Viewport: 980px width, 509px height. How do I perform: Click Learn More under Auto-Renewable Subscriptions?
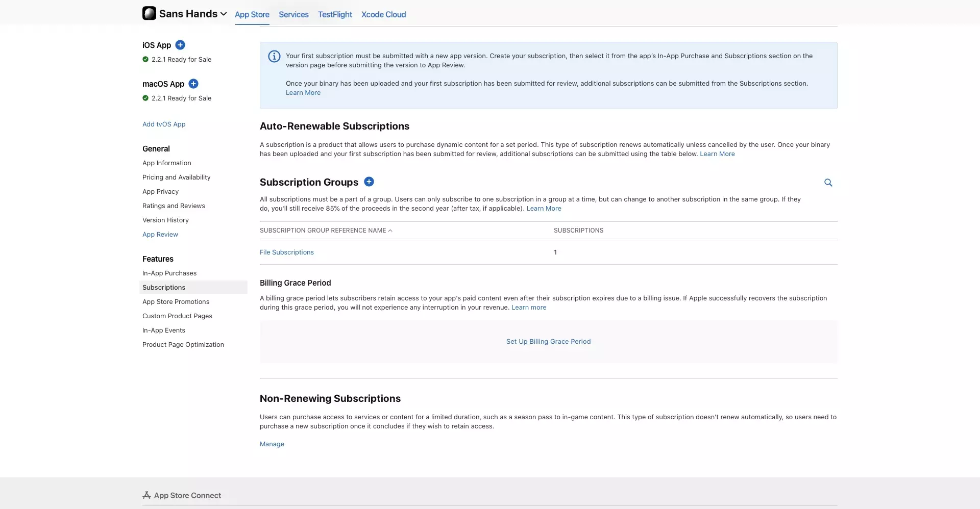(x=717, y=154)
